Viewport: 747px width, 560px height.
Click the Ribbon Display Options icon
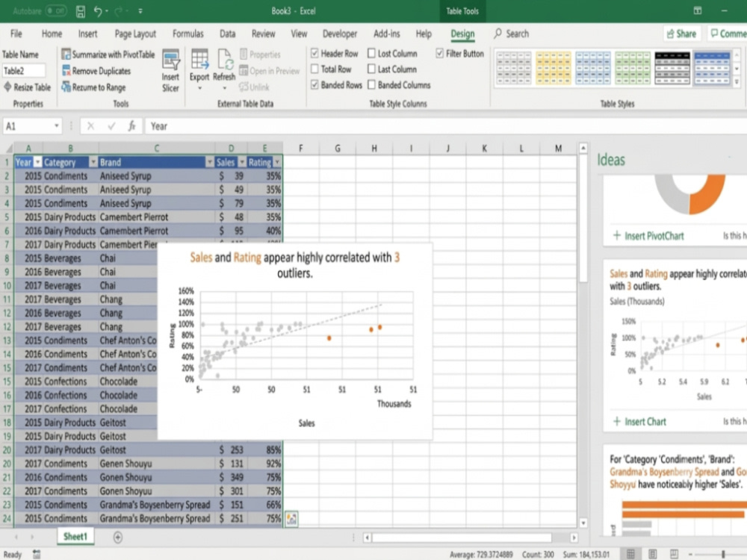(x=698, y=10)
